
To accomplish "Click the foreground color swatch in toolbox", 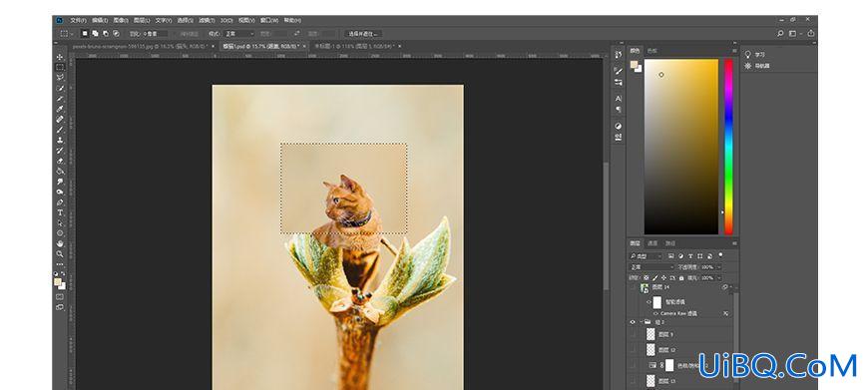I will click(x=58, y=282).
